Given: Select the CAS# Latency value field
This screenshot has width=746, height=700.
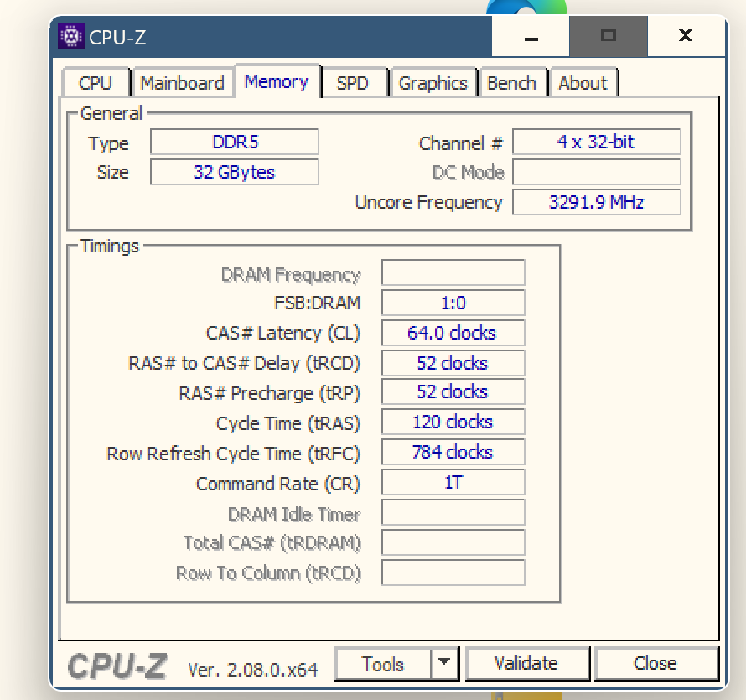Looking at the screenshot, I should pos(453,333).
